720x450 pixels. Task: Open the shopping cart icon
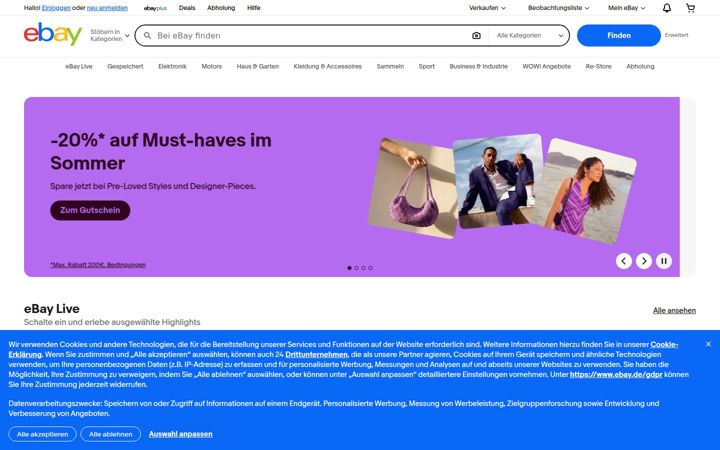[x=690, y=8]
